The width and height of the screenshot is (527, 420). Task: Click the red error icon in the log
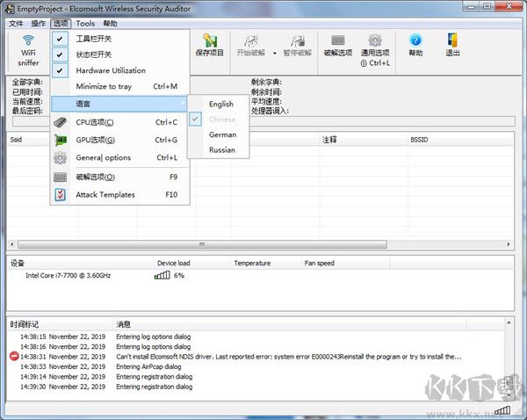point(14,356)
